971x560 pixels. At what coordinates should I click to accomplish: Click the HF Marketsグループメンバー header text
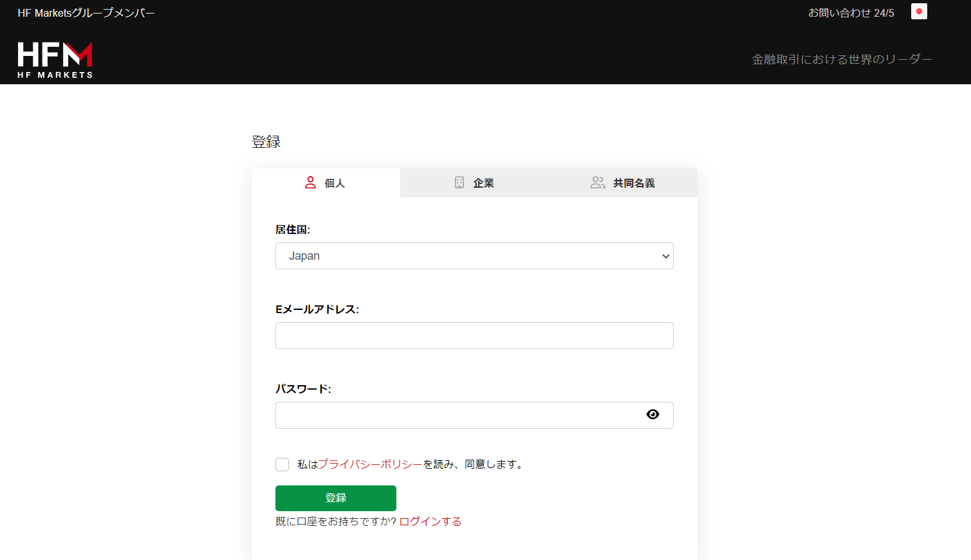click(x=86, y=12)
